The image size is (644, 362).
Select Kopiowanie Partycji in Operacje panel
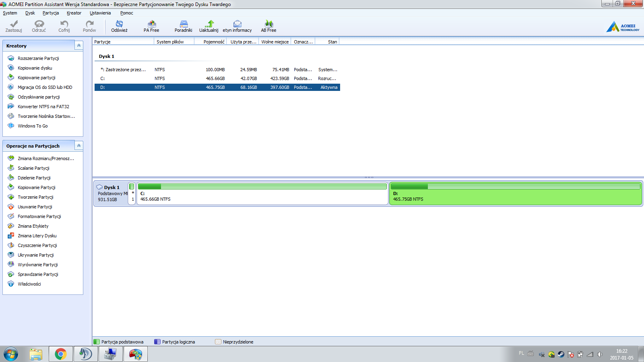click(37, 187)
